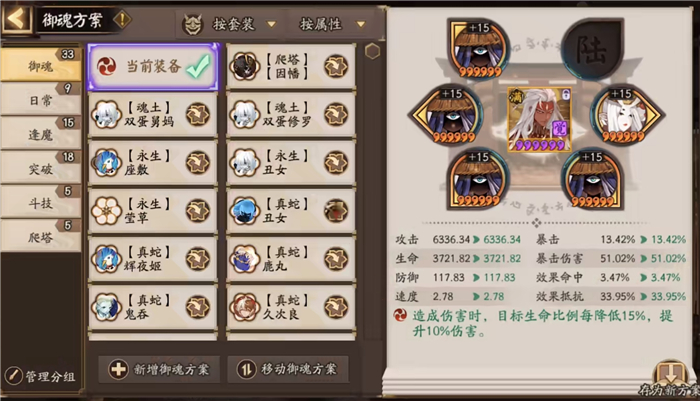The height and width of the screenshot is (401, 700).
Task: Click the 移动御魂方案 button
Action: pos(288,369)
